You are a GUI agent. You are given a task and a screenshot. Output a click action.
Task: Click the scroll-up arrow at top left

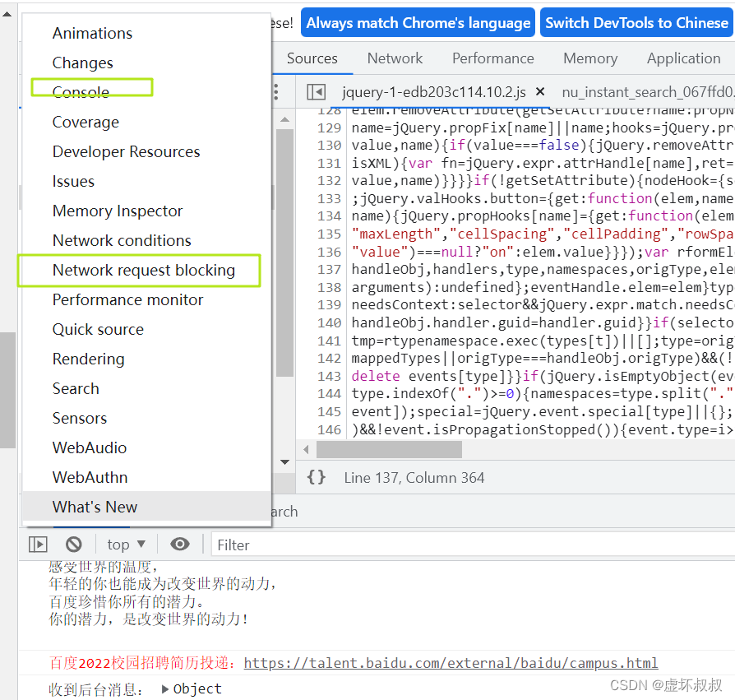pyautogui.click(x=7, y=14)
